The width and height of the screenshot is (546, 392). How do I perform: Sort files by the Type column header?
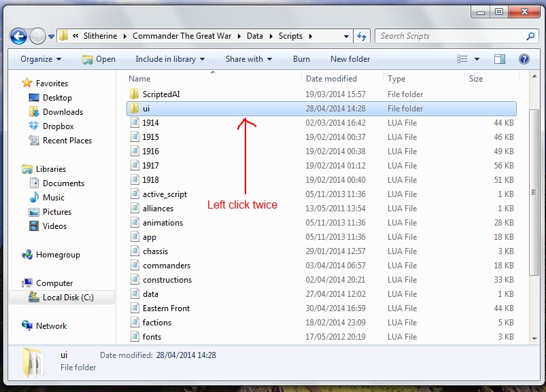tap(424, 79)
